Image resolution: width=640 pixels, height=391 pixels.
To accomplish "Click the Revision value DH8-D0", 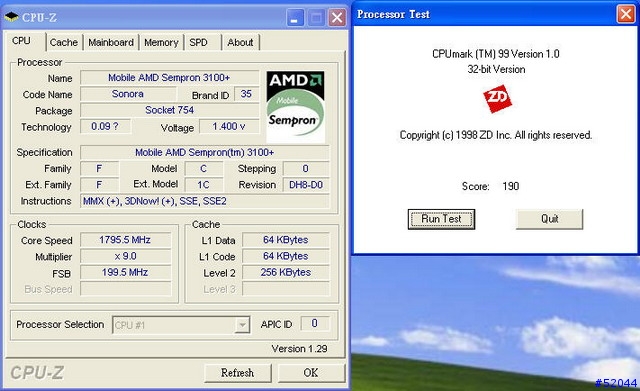I will (306, 185).
